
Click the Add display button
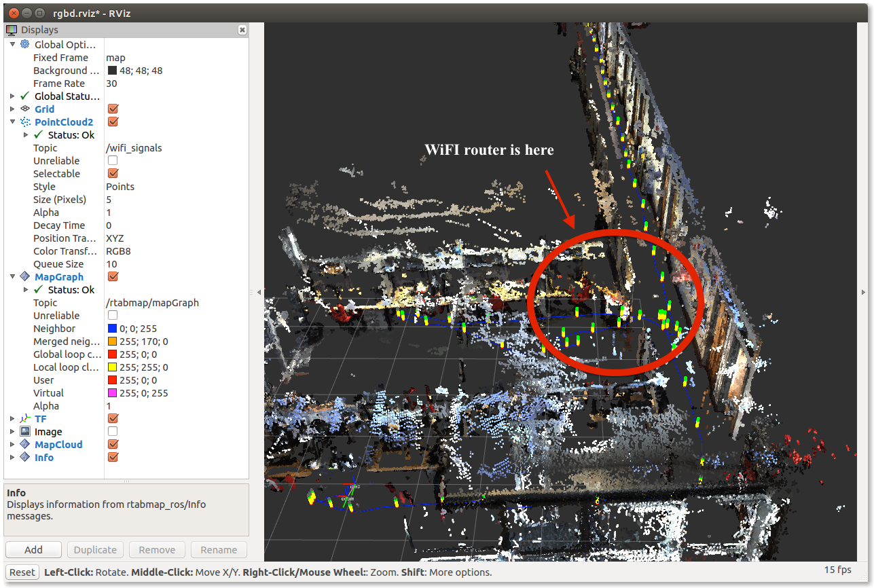[x=33, y=550]
